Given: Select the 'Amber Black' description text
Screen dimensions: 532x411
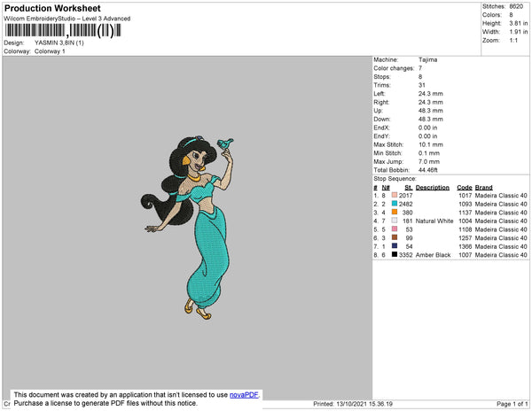Looking at the screenshot, I should coord(433,255).
